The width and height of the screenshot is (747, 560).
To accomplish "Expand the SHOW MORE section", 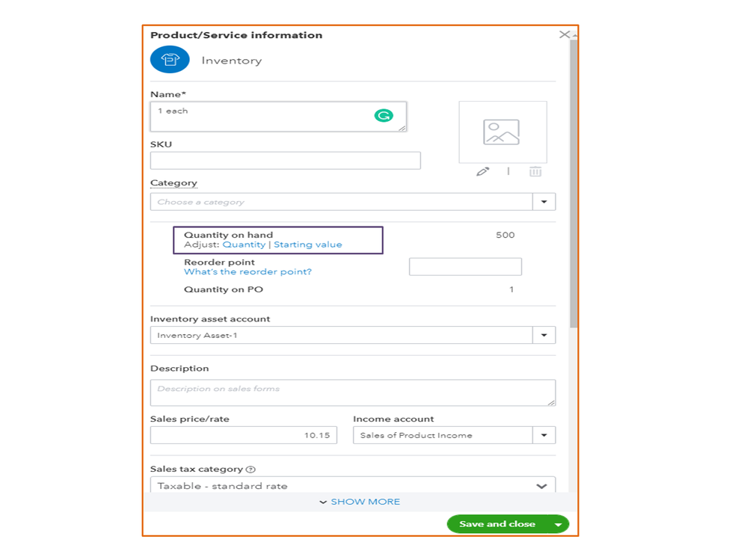I will (360, 502).
